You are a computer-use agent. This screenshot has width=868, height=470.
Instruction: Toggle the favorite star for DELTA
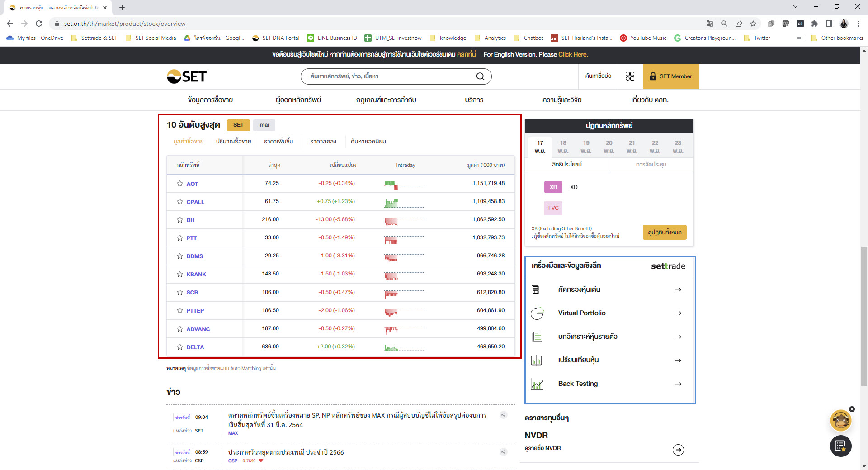pos(179,347)
